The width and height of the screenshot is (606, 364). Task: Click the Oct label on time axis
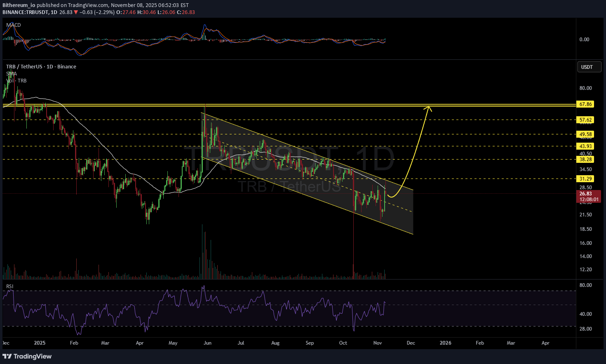coord(343,343)
